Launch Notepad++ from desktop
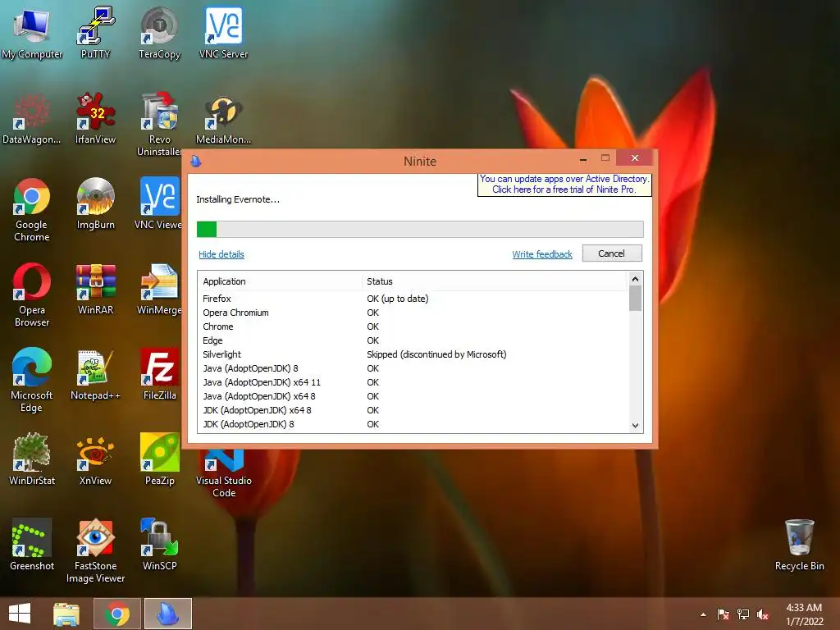The height and width of the screenshot is (630, 840). click(95, 374)
